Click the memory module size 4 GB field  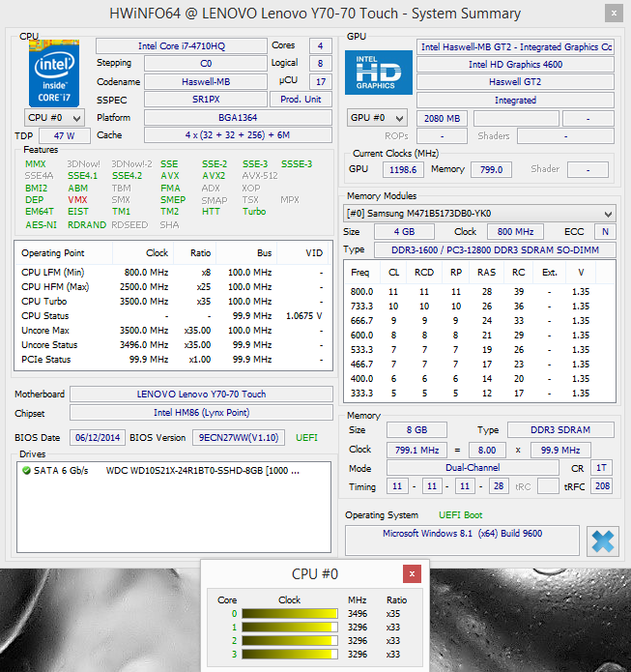404,232
